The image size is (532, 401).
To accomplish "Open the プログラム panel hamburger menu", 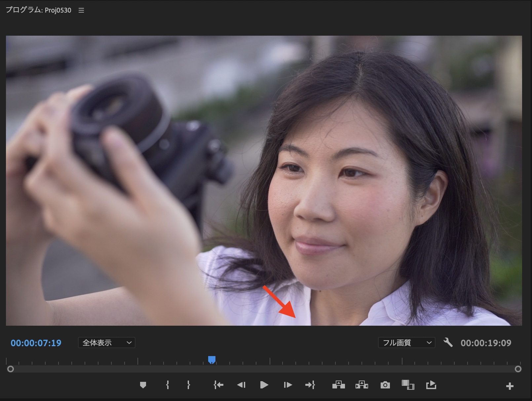I will point(81,11).
